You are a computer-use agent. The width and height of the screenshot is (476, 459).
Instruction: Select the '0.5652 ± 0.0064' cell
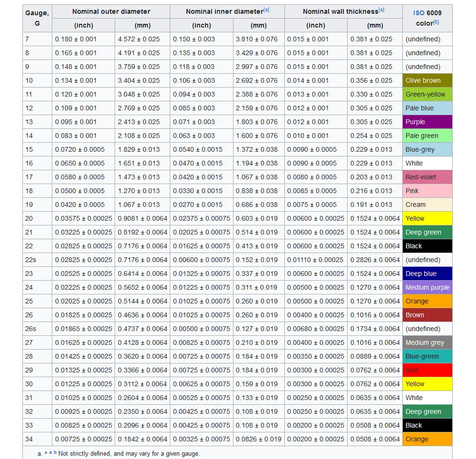(x=142, y=287)
